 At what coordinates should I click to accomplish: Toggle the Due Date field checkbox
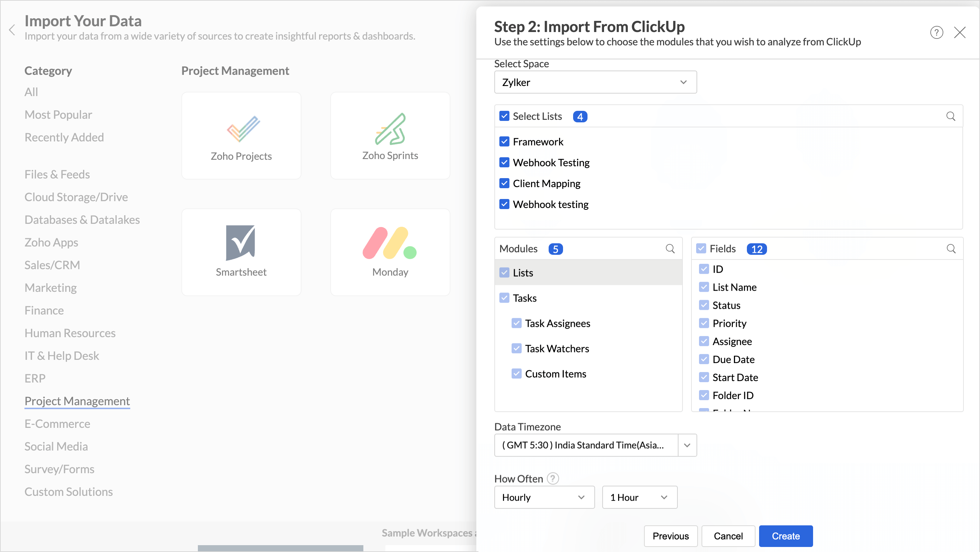(704, 359)
